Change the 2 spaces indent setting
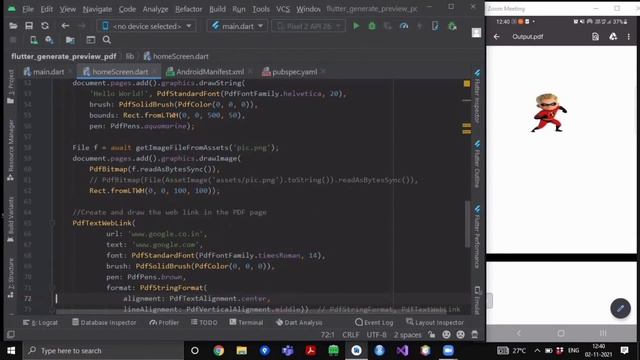 coord(407,335)
